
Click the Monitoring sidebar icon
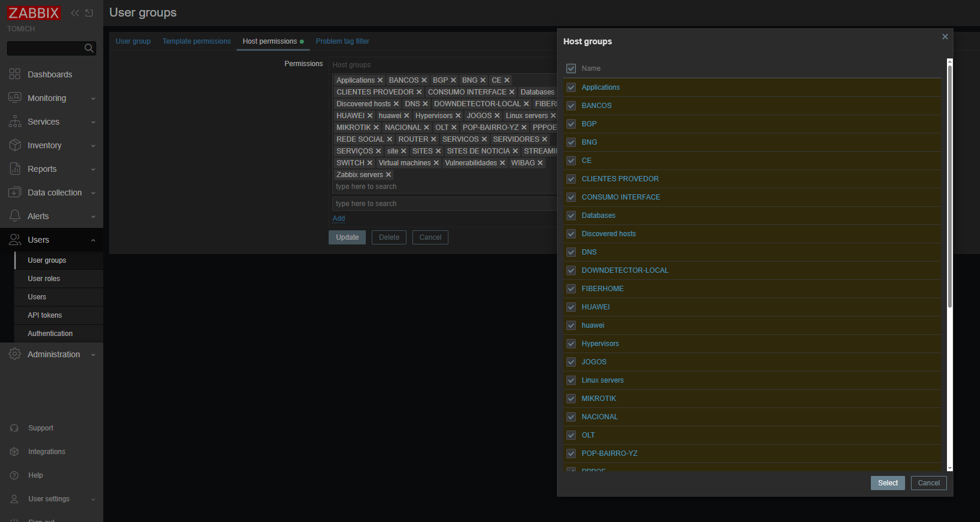[x=15, y=97]
